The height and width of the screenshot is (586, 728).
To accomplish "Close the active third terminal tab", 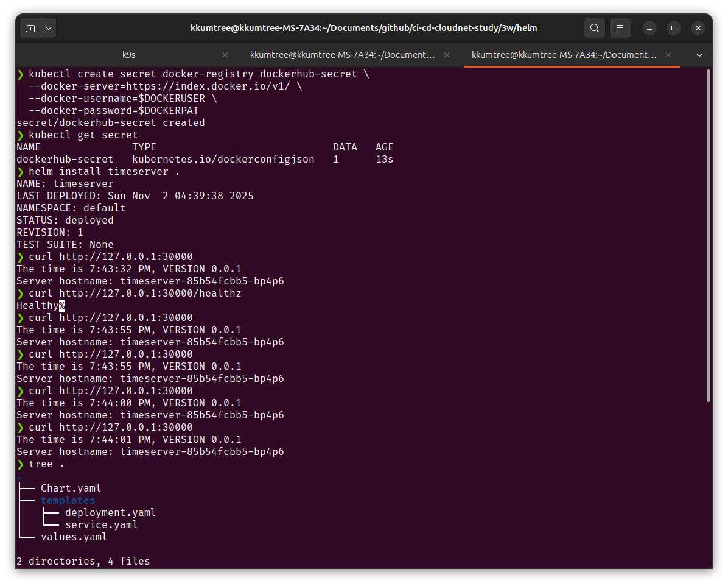I will (668, 55).
